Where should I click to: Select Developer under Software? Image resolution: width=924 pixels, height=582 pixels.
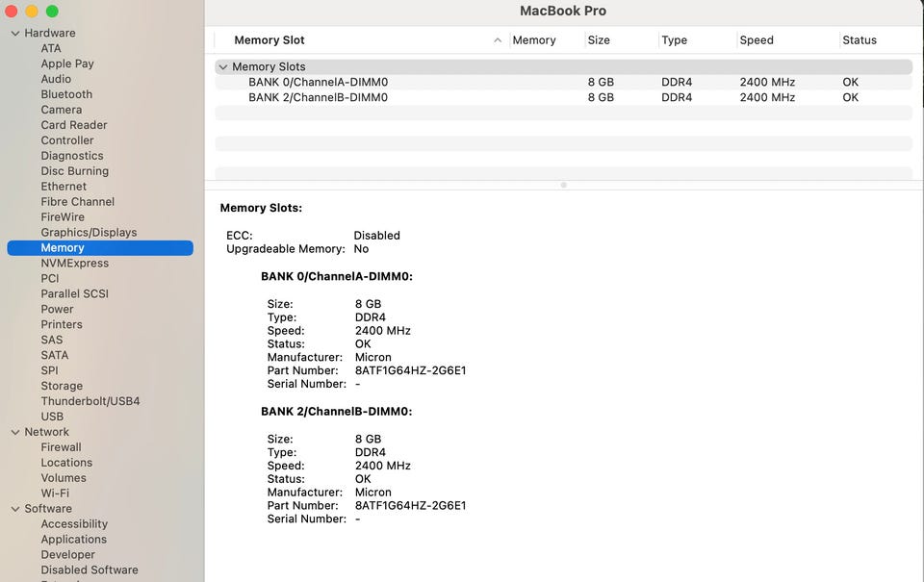coord(67,554)
